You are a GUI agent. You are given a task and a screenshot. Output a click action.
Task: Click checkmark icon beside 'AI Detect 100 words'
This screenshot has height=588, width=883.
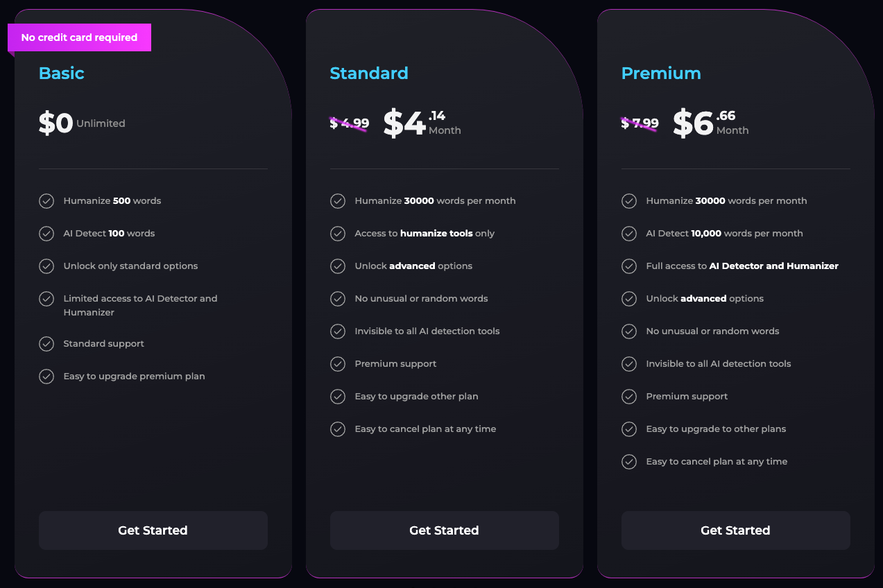[46, 234]
